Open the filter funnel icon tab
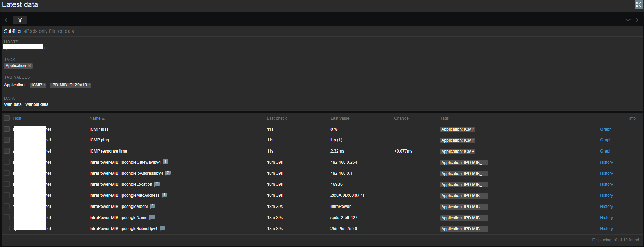This screenshot has height=247, width=644. (20, 20)
